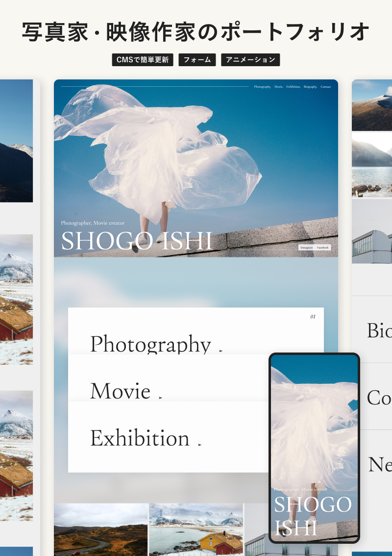Viewport: 392px width, 556px height.
Task: Open Exhibition in the top navigation bar
Action: [x=294, y=87]
